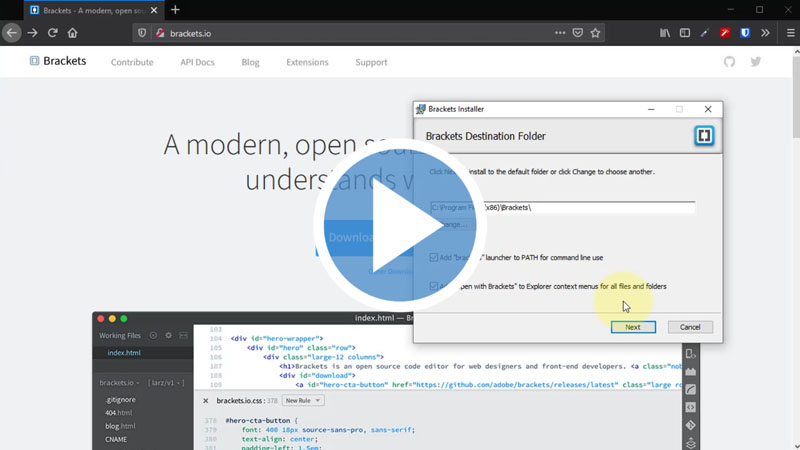Image resolution: width=800 pixels, height=450 pixels.
Task: Expand the New Rule dropdown
Action: coord(303,401)
